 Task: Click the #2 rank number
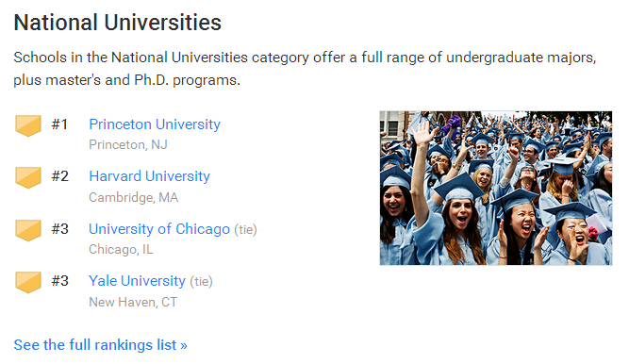59,176
